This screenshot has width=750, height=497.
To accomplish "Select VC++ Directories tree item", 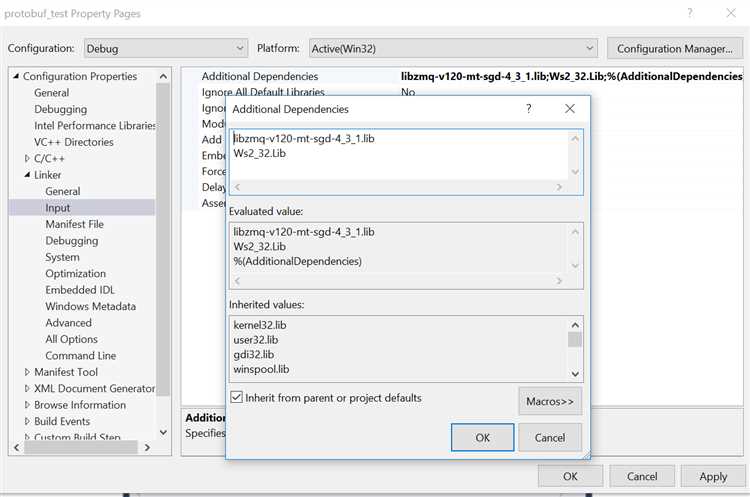I will click(74, 142).
